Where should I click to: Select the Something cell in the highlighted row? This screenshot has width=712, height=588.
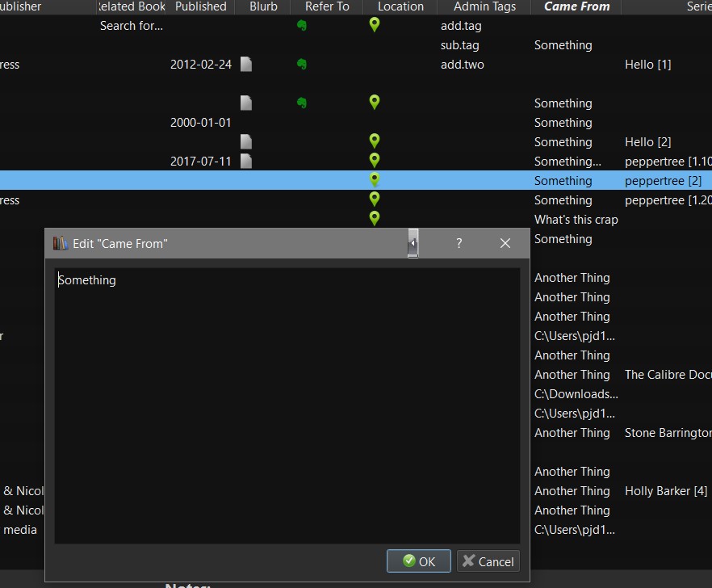coord(563,181)
